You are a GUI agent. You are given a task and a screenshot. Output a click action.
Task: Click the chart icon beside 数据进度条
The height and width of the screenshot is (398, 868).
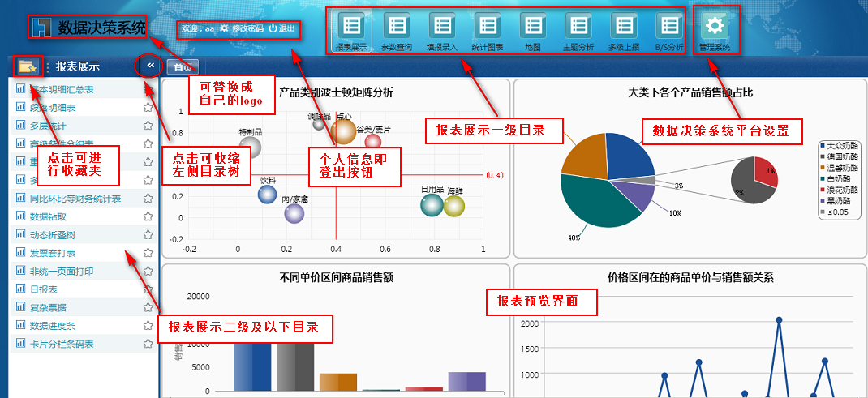coord(21,325)
